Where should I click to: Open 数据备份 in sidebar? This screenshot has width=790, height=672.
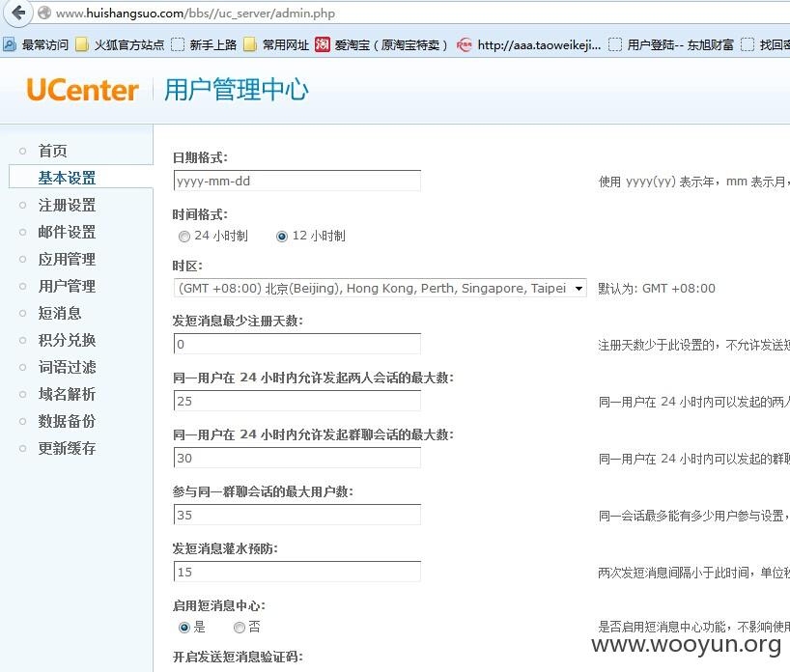[x=67, y=421]
